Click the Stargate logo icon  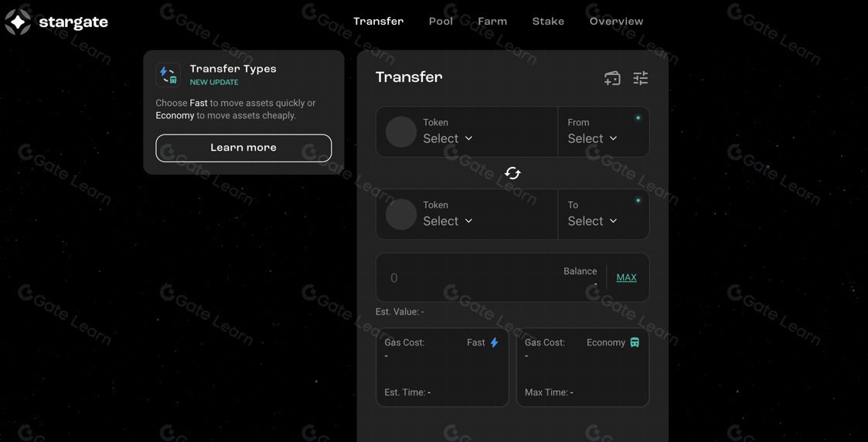coord(18,22)
